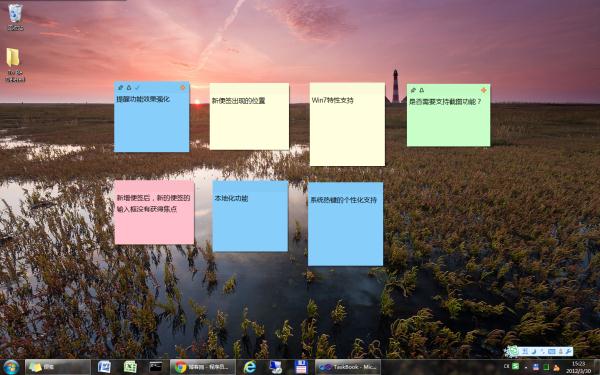Screen dimensions: 600x375
Task: Click the bell reminder icon on blue note
Action: click(x=129, y=88)
